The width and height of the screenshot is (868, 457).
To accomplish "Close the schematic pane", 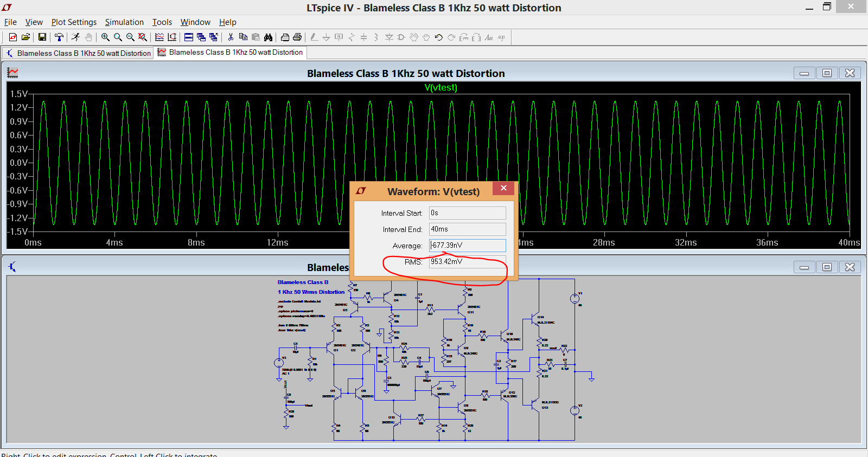I will (850, 267).
